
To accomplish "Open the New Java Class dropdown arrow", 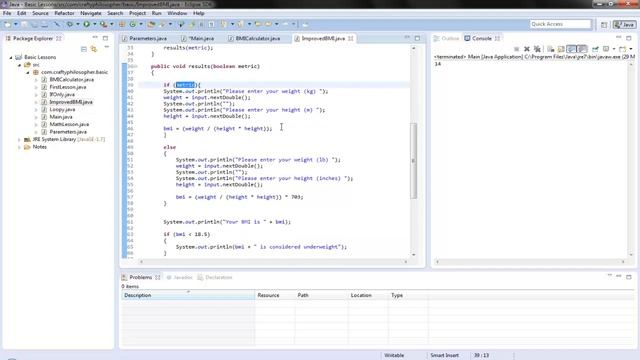I will (x=141, y=24).
